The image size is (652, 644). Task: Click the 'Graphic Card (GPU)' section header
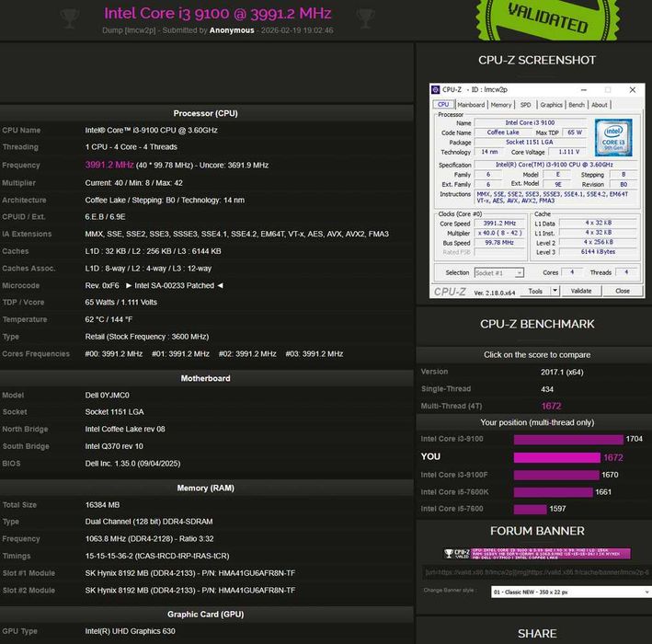point(205,615)
